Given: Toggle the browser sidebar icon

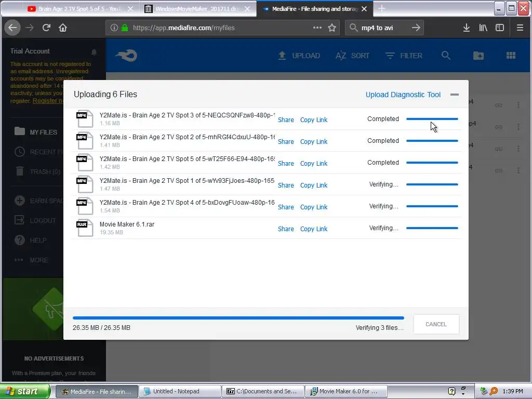Looking at the screenshot, I should coord(499,28).
